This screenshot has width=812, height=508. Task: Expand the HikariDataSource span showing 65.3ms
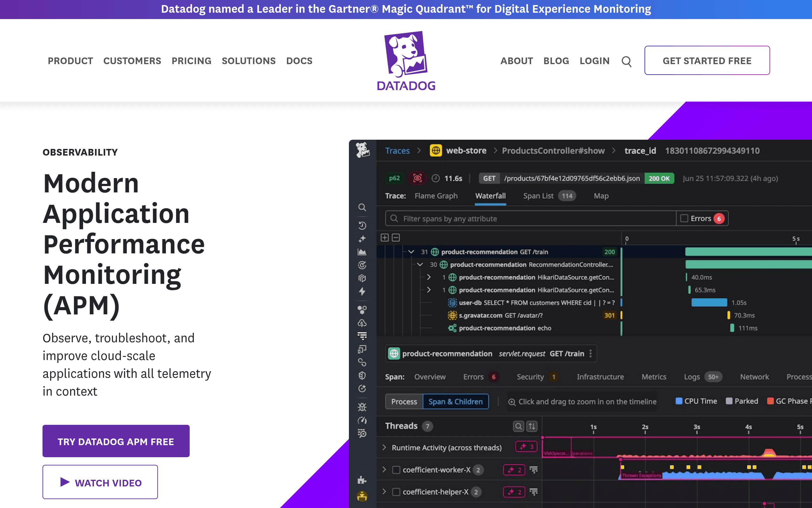tap(429, 290)
